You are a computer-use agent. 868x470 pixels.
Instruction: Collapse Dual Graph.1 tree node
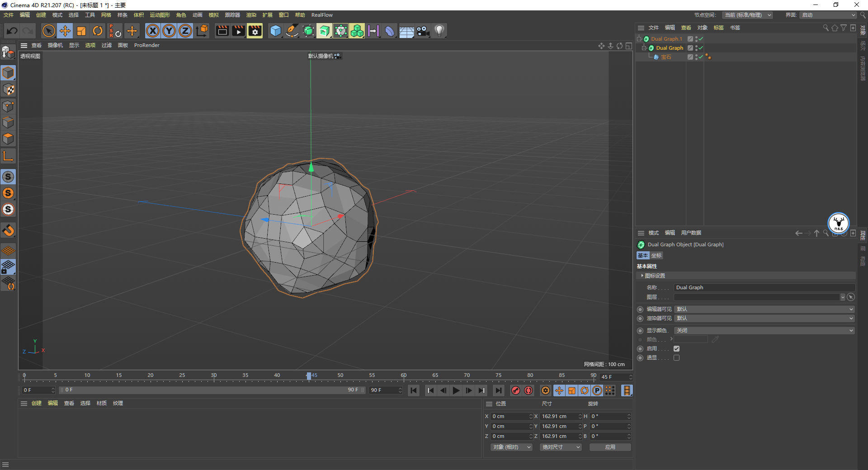click(639, 39)
